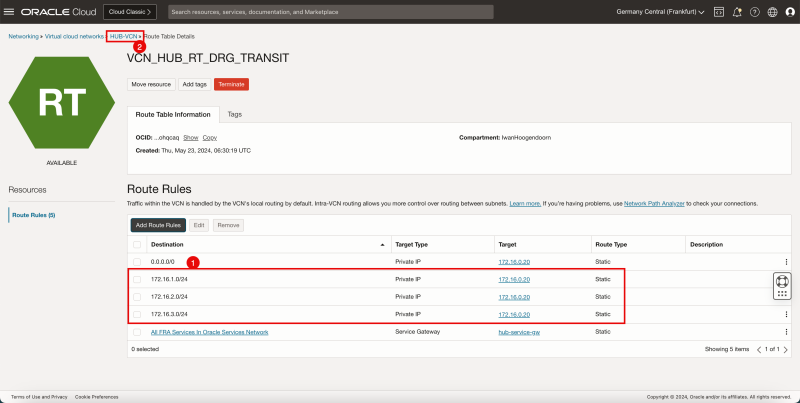Viewport: 800px width, 403px height.
Task: Click the floating lifebuoy support icon
Action: pos(784,285)
